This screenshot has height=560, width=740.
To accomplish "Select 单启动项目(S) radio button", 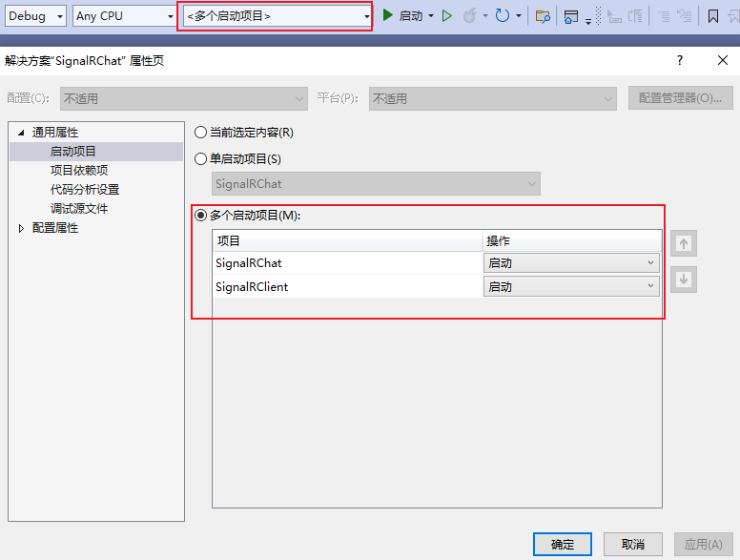I will point(200,158).
